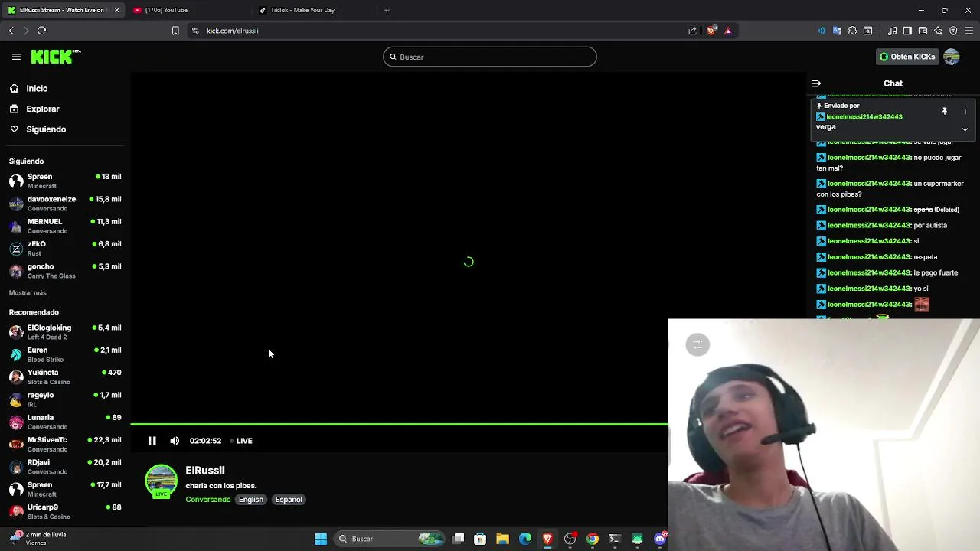Open the Conversando category link
980x551 pixels.
coord(208,500)
